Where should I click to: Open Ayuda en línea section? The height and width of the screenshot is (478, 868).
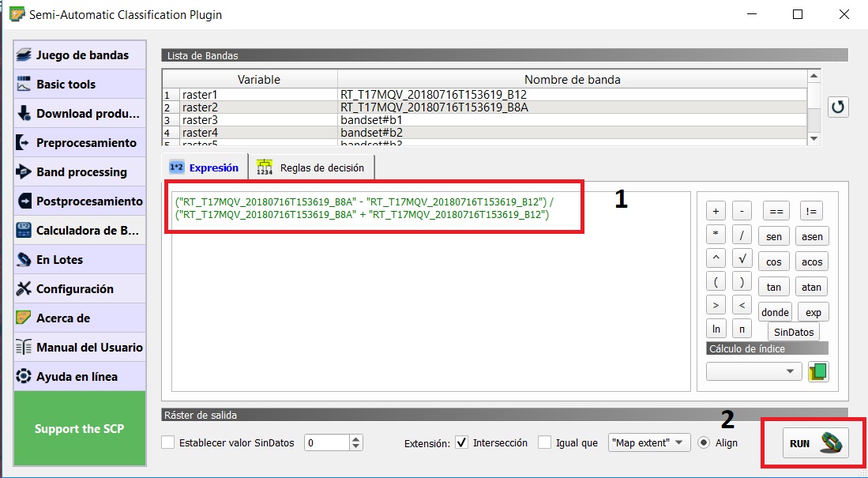(81, 377)
